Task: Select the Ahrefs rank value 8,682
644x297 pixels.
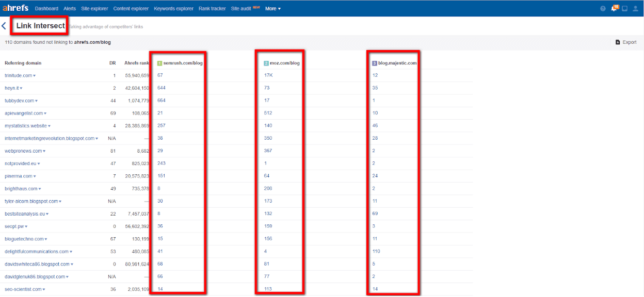Action: click(x=143, y=151)
